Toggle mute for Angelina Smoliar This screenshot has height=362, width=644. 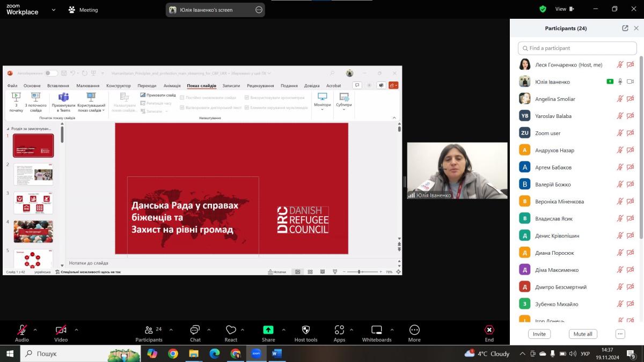click(620, 99)
